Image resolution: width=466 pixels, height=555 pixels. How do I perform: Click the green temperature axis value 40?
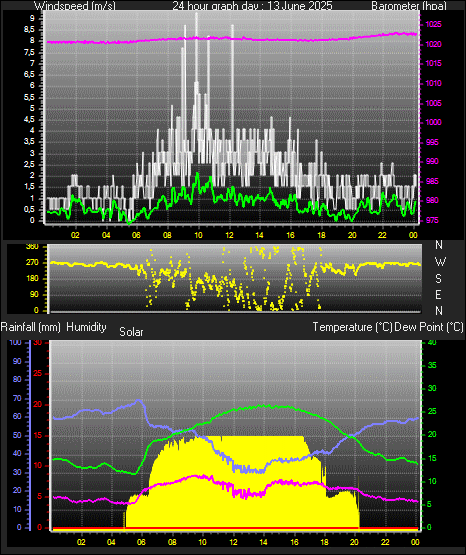pos(432,343)
